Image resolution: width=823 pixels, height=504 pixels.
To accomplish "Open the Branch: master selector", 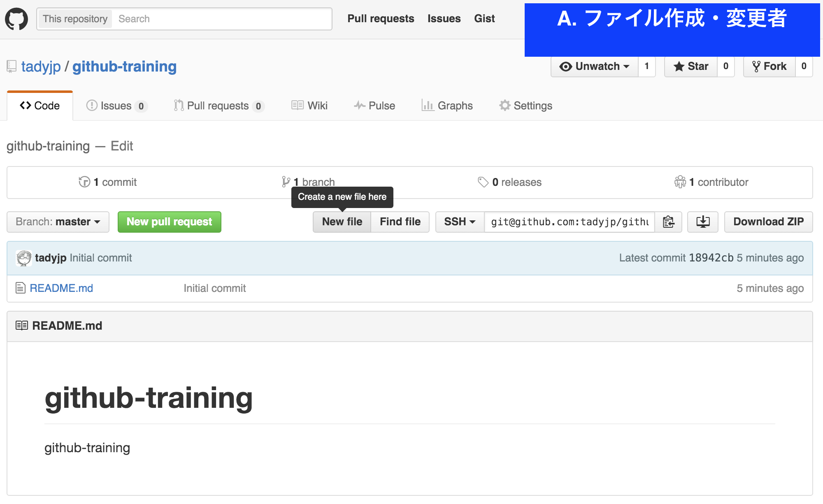I will 58,222.
